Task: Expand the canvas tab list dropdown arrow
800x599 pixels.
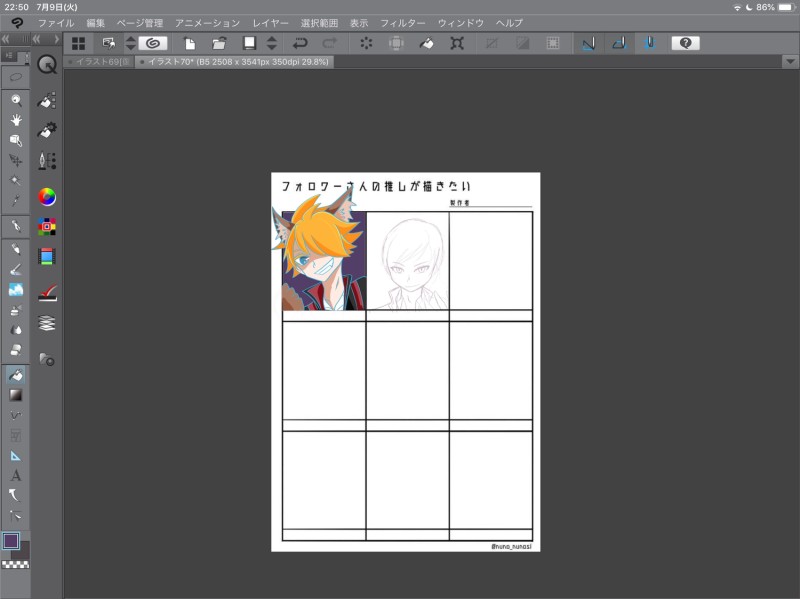Action: pos(790,62)
